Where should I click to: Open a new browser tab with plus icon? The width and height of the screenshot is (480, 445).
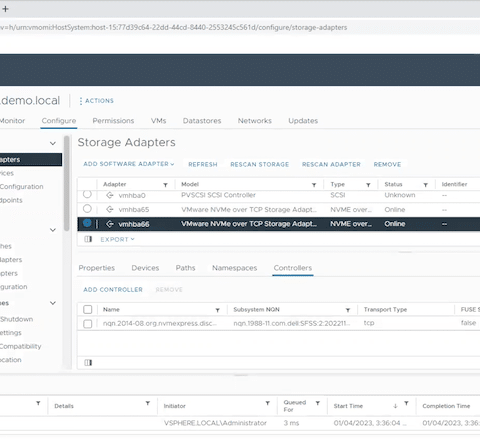point(5,9)
